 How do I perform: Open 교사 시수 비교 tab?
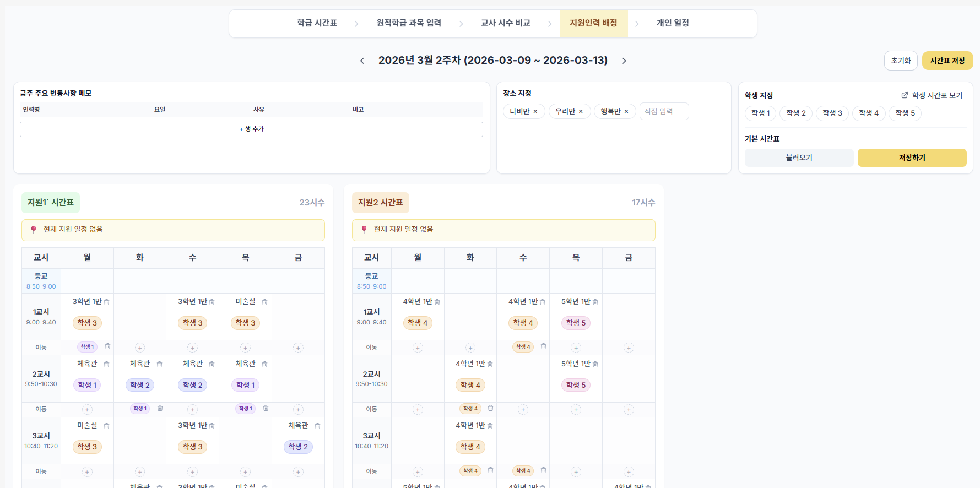point(505,23)
